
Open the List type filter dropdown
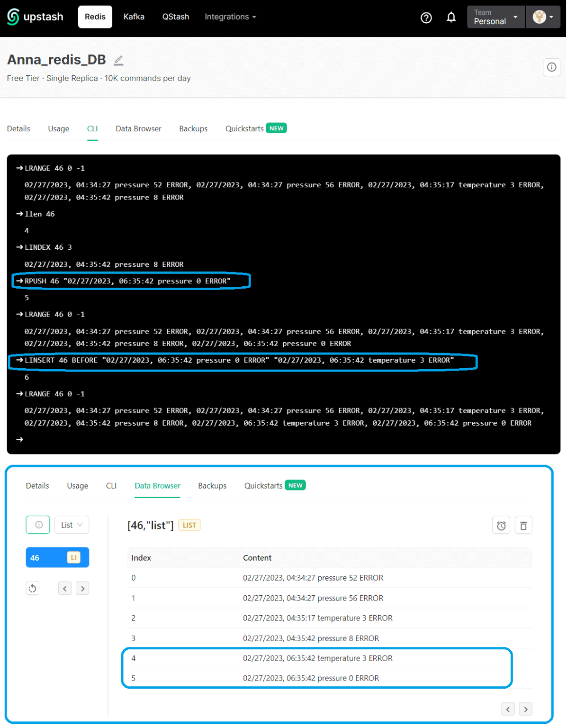pyautogui.click(x=72, y=525)
